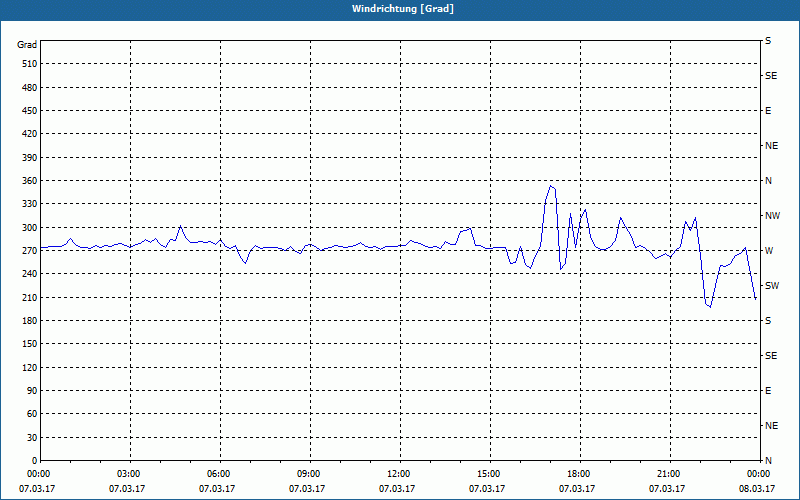Select the "09:00" time label
This screenshot has width=800, height=500.
point(308,474)
